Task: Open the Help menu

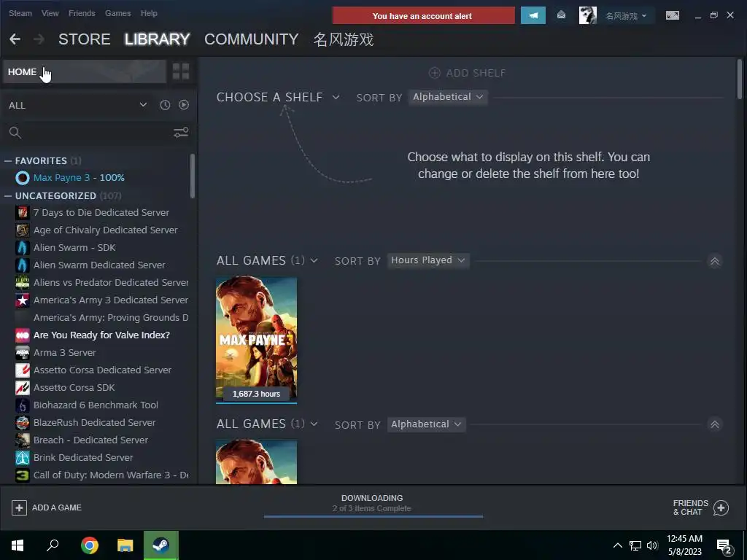Action: (x=149, y=13)
